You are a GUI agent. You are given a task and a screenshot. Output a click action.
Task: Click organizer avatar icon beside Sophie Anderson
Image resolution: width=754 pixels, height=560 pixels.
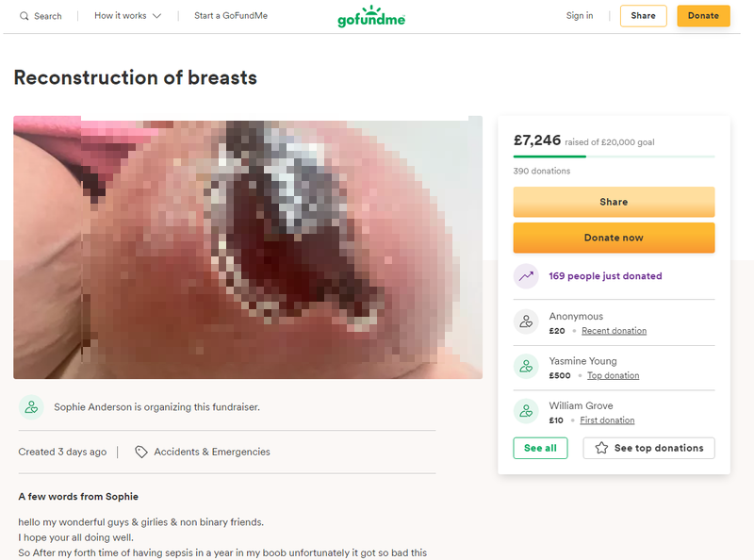pos(31,407)
